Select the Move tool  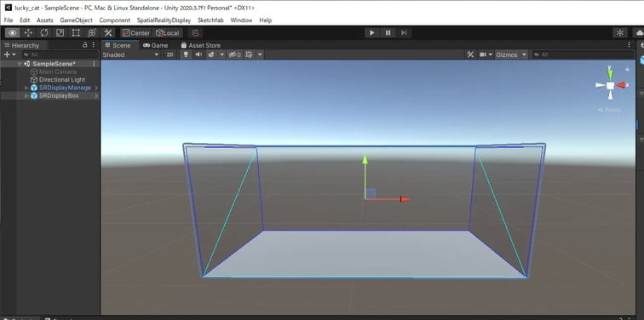point(28,33)
